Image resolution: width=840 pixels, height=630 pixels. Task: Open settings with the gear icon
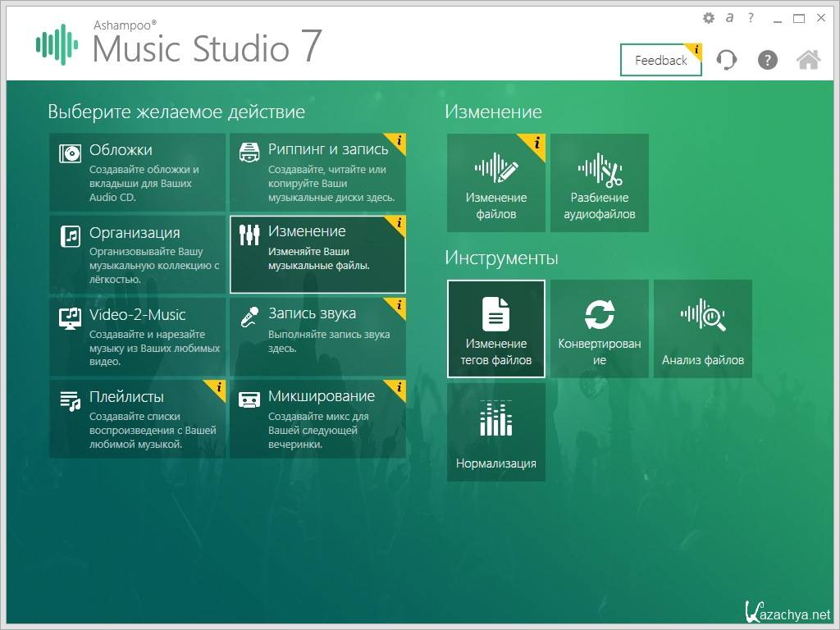coord(709,18)
